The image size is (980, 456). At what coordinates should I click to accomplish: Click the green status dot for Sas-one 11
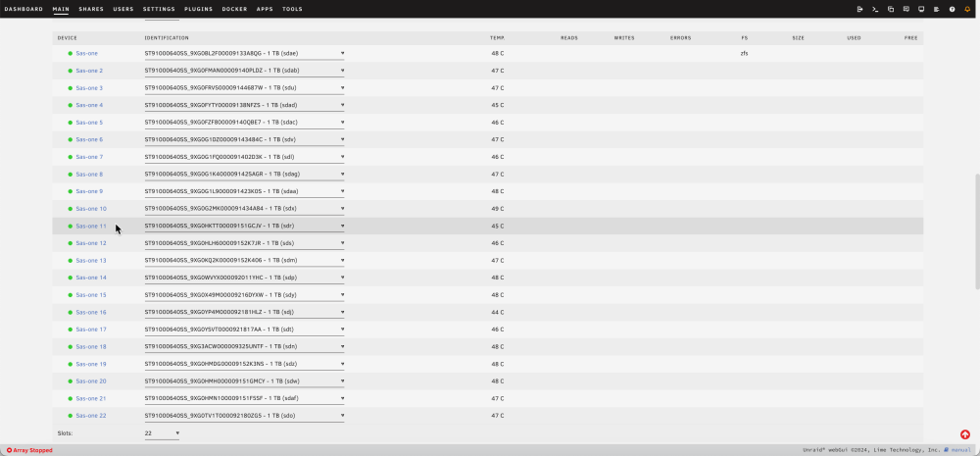point(71,227)
